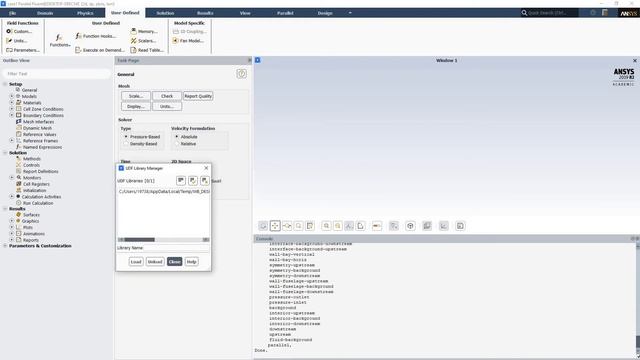Click the Check mesh button
This screenshot has width=640, height=360.
(167, 96)
